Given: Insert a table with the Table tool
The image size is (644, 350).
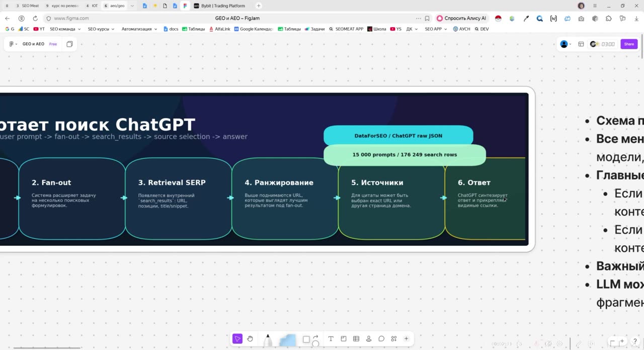Looking at the screenshot, I should pos(356,339).
